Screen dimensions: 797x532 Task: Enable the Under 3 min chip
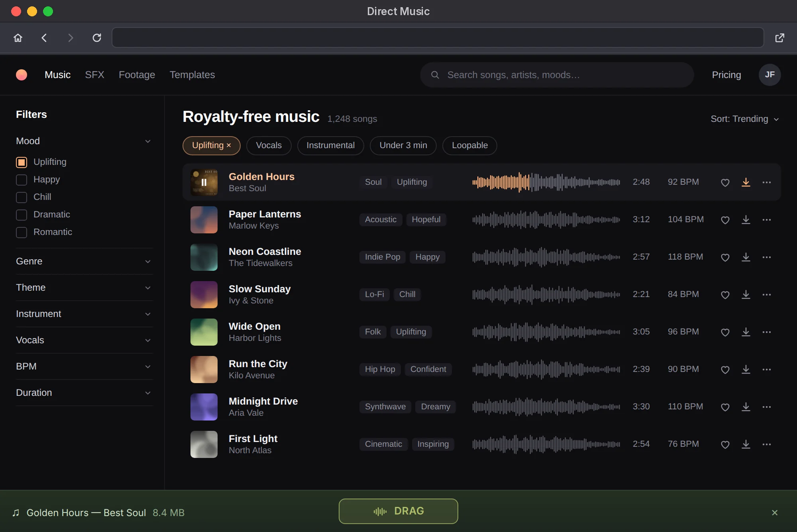click(403, 145)
